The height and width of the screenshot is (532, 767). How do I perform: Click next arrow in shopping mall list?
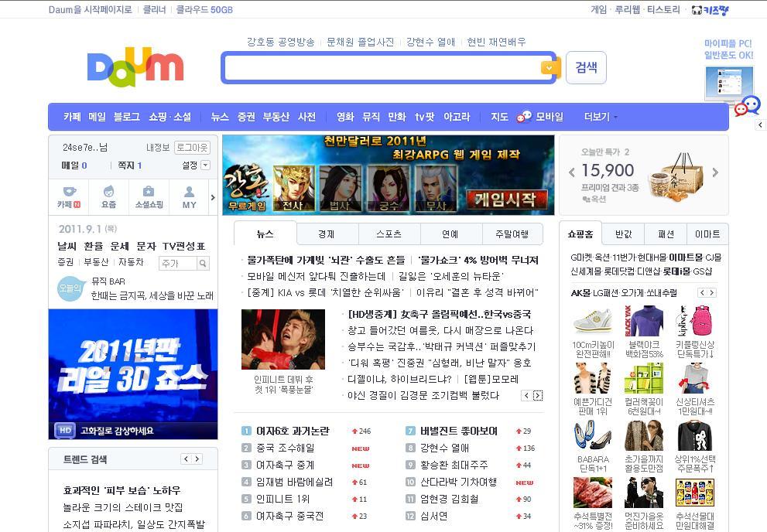(x=712, y=292)
